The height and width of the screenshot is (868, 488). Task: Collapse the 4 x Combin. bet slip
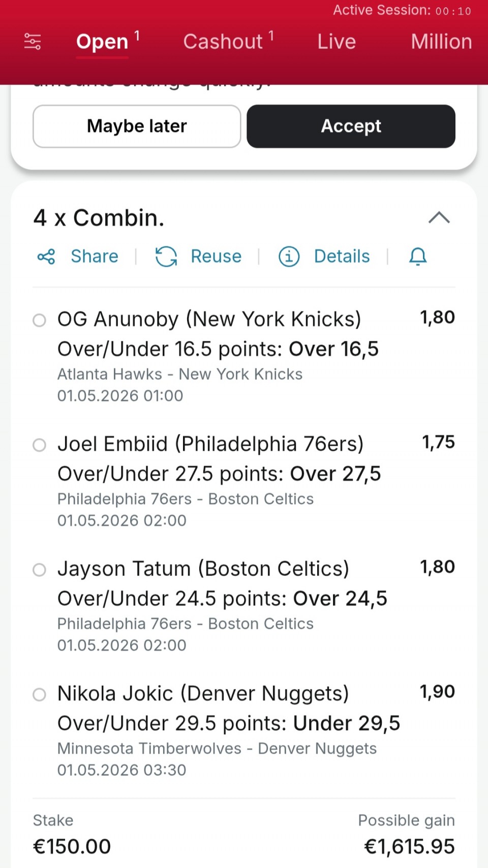point(439,218)
